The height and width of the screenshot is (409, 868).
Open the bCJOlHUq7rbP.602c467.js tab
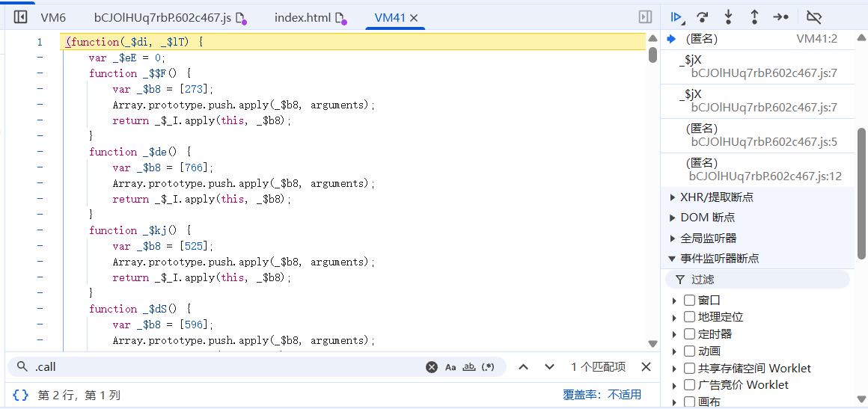coord(162,17)
